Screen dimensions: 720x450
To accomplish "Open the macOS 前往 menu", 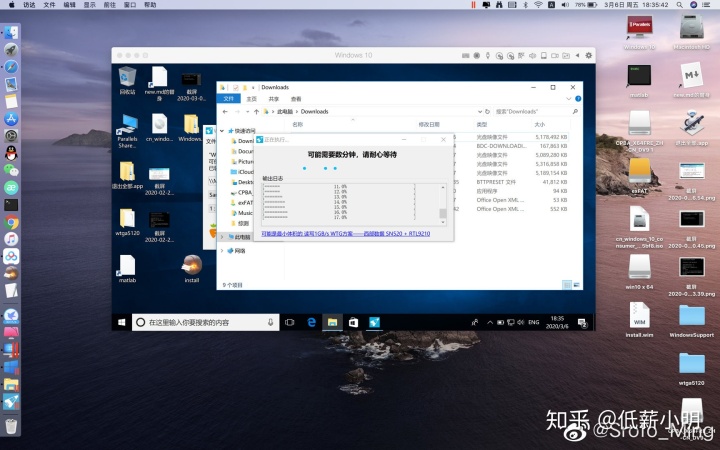I will tap(110, 5).
